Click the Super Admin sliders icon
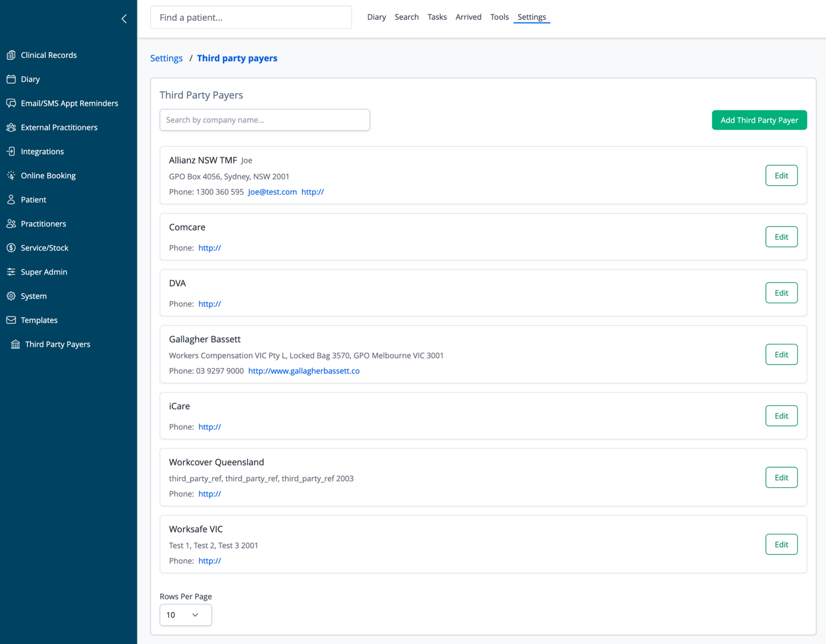The image size is (826, 644). point(11,272)
